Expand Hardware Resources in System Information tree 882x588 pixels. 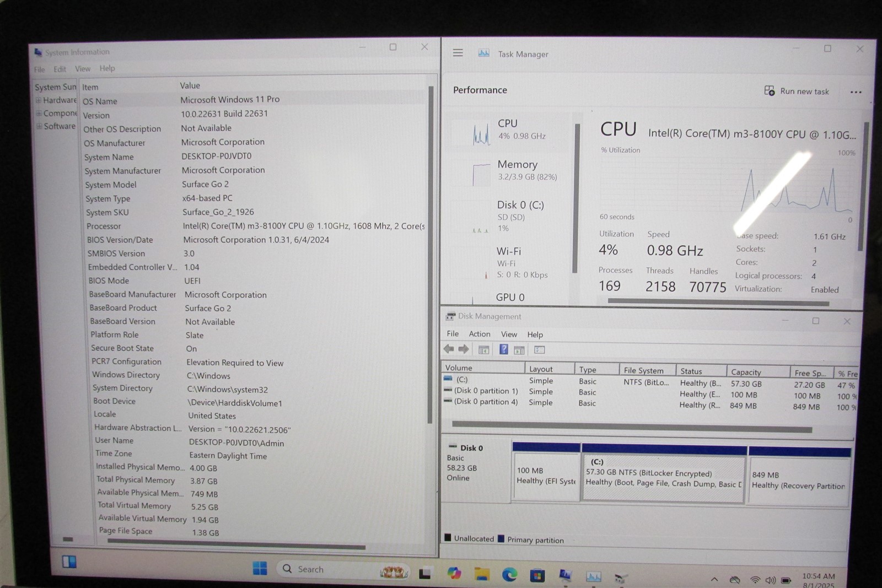[x=38, y=100]
